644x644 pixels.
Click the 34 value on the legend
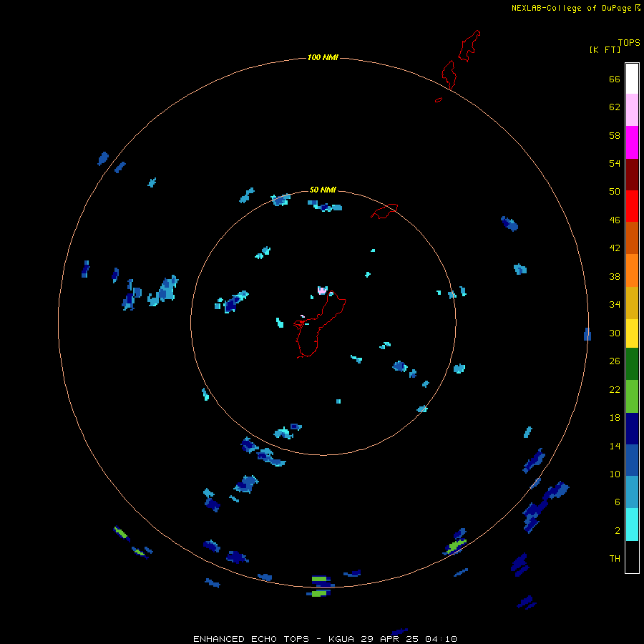[x=615, y=305]
